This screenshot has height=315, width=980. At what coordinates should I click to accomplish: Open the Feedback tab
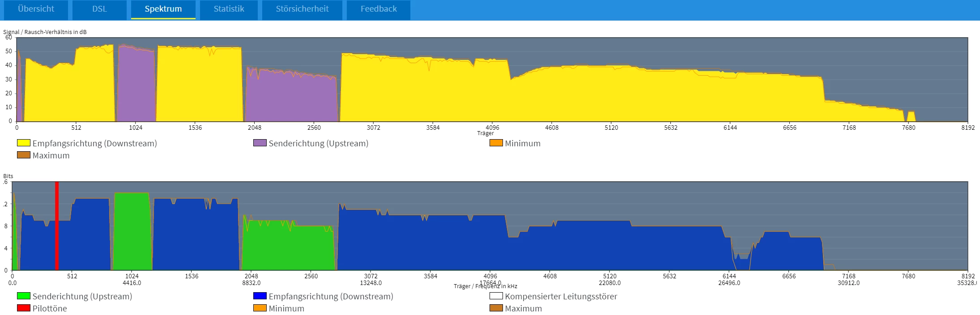(379, 9)
